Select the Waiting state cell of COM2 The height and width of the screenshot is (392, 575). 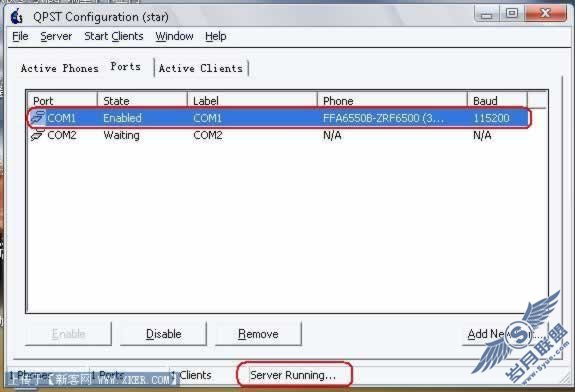(x=121, y=135)
